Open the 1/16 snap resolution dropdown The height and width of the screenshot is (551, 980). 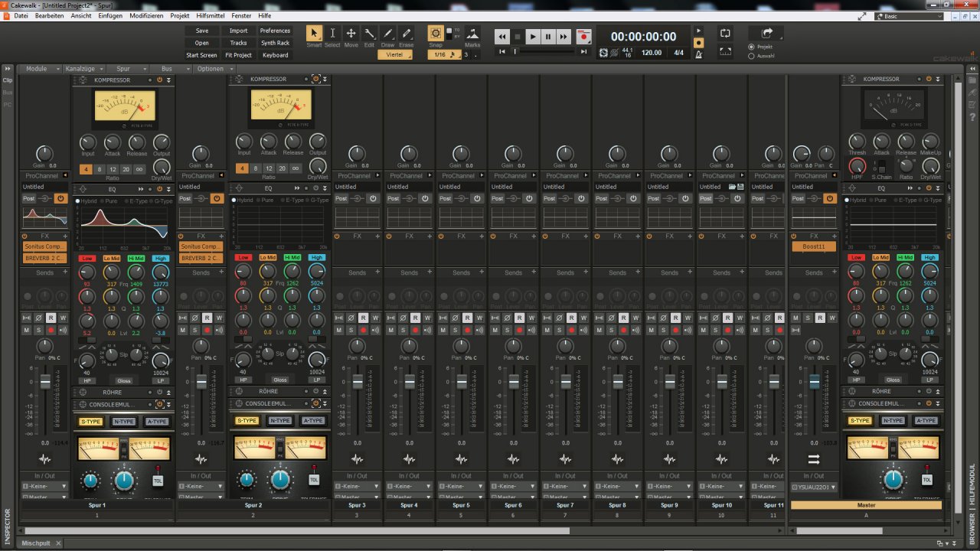443,54
